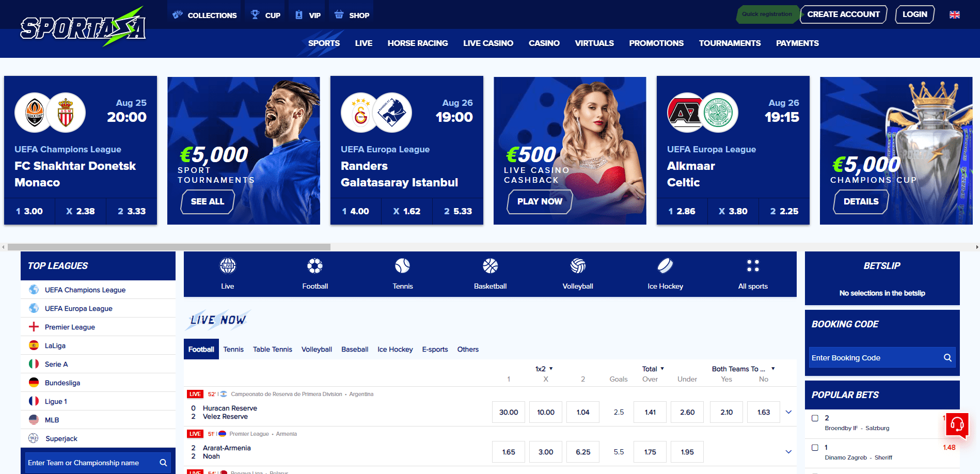Expand the Huracan Reserve match markets
The image size is (980, 474).
coord(788,412)
